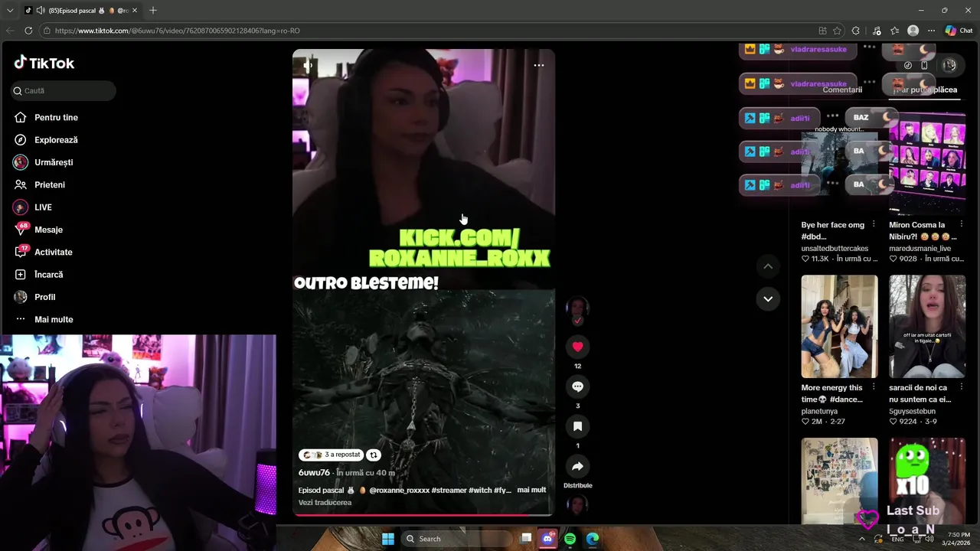
Task: Open @roxanne_roxxxx mention in caption
Action: pos(399,490)
